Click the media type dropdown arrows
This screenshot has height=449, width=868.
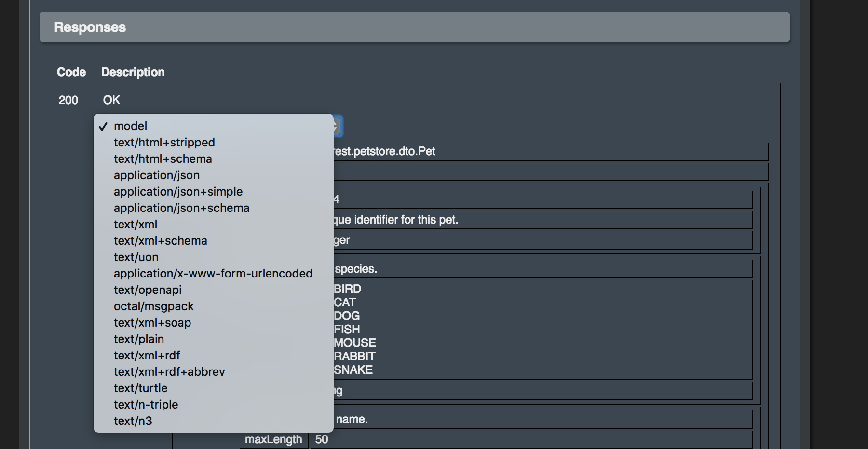pyautogui.click(x=338, y=127)
